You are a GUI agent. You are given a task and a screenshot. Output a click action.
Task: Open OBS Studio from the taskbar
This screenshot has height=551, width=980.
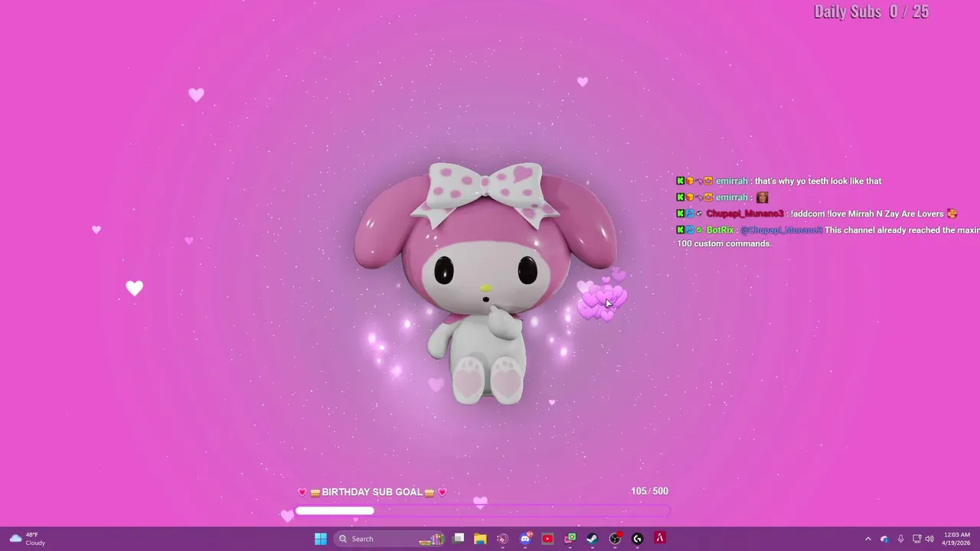click(615, 539)
